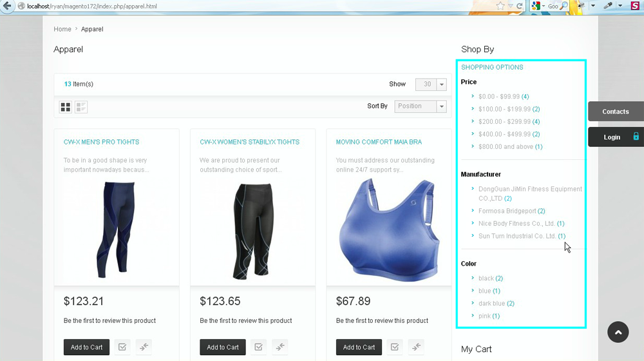This screenshot has height=361, width=644.
Task: Open the browser search engine dropdown
Action: [x=538, y=6]
